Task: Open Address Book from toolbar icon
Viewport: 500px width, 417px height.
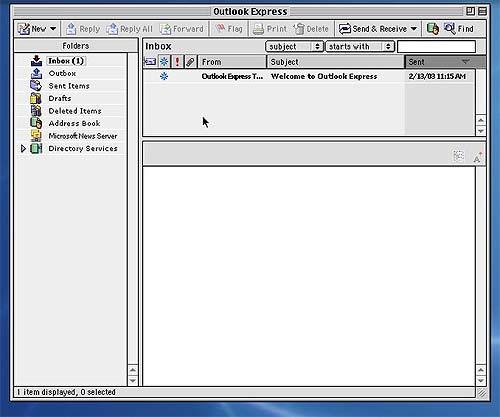Action: [433, 29]
